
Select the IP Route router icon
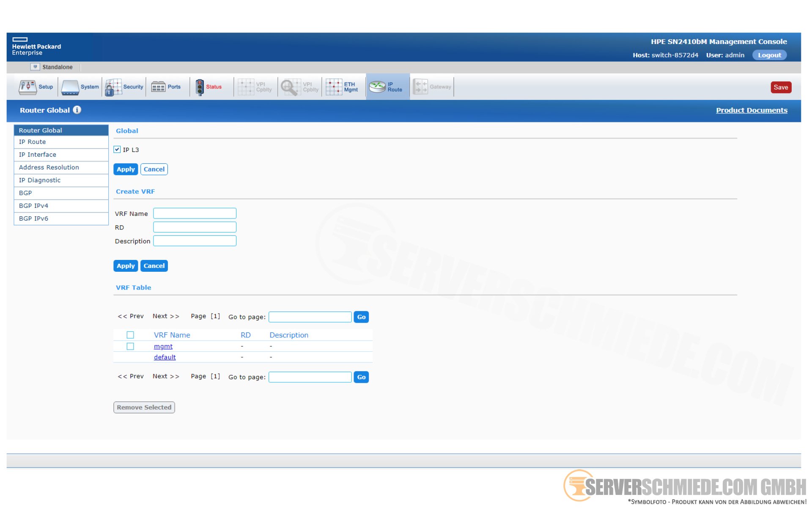377,87
